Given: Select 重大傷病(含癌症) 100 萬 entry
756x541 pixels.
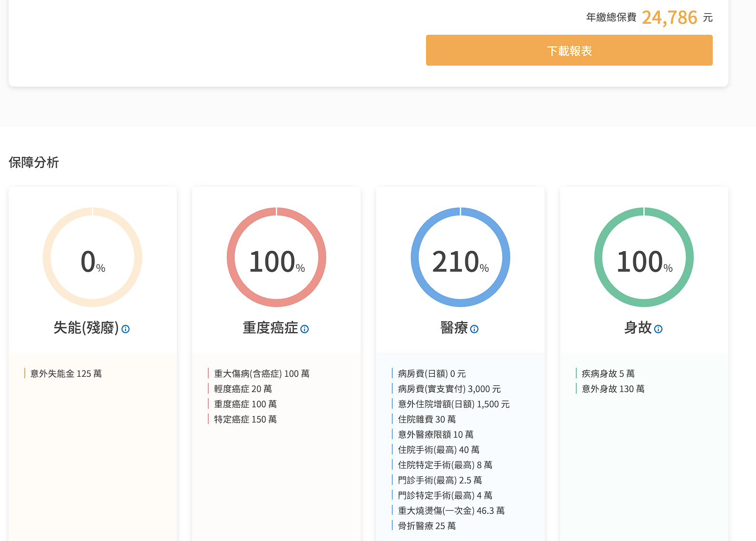Looking at the screenshot, I should click(x=262, y=374).
